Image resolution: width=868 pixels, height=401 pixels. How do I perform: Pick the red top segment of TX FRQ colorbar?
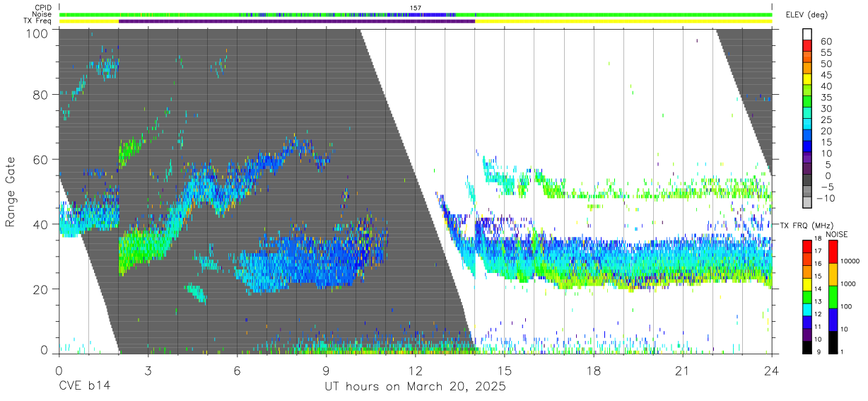click(807, 247)
